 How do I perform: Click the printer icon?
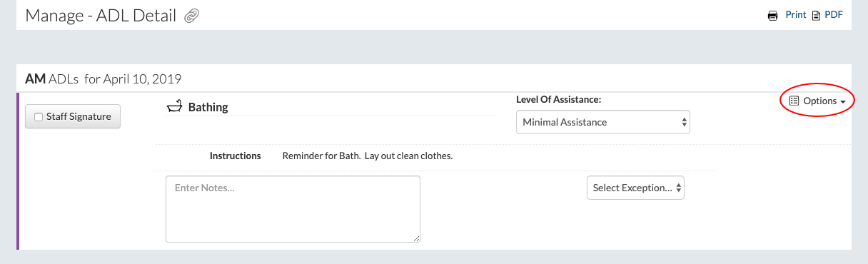point(772,16)
